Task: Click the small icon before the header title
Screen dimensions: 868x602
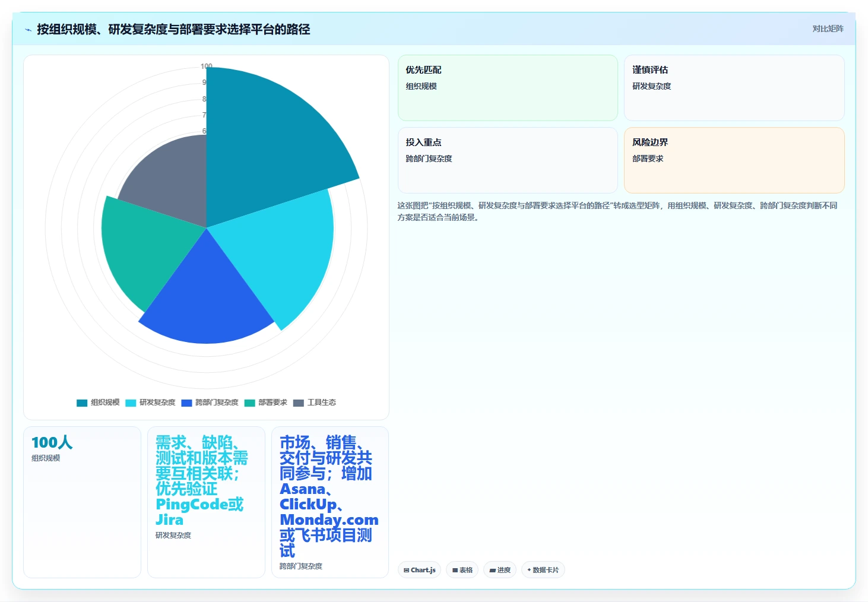Action: 28,29
